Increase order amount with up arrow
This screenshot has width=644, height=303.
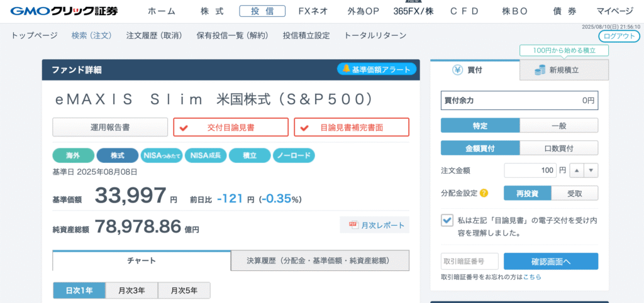tap(577, 170)
